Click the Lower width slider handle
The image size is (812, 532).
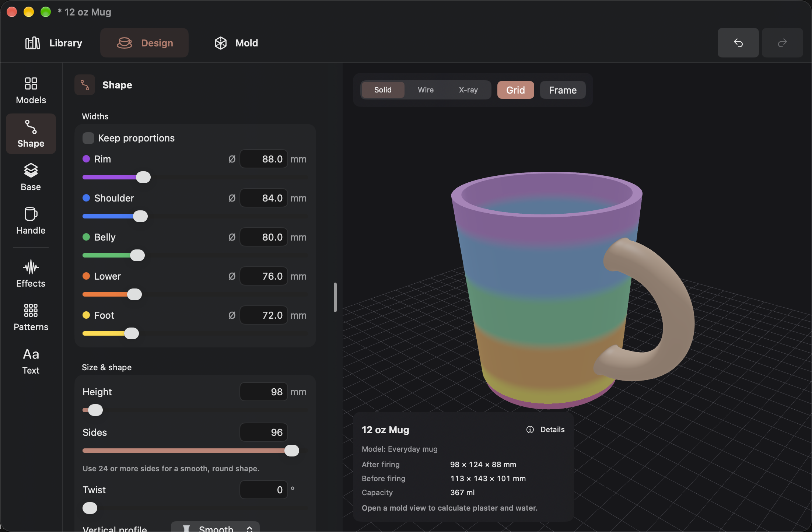click(x=134, y=294)
